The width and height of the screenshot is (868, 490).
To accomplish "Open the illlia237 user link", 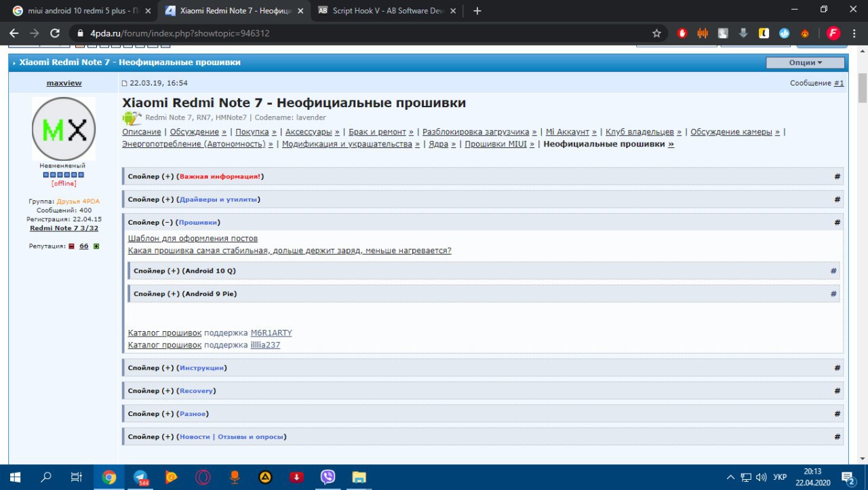I will [265, 345].
